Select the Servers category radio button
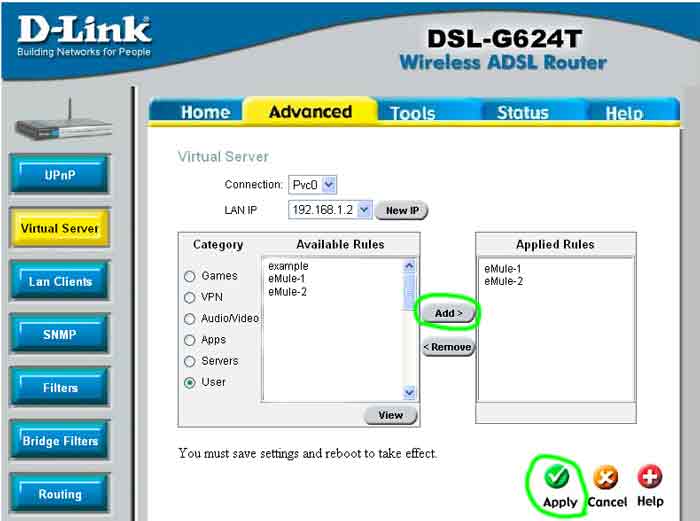 190,361
